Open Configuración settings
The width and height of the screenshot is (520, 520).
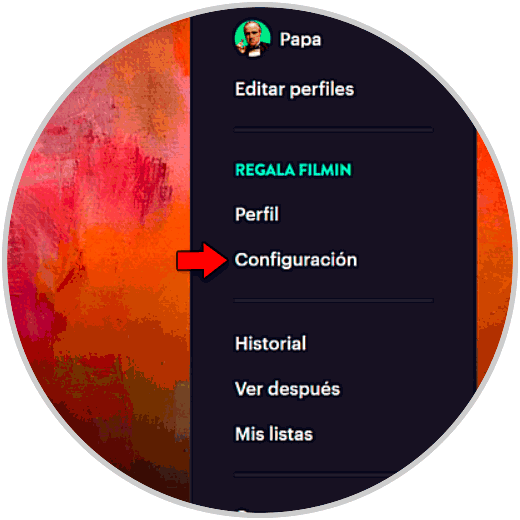[296, 260]
